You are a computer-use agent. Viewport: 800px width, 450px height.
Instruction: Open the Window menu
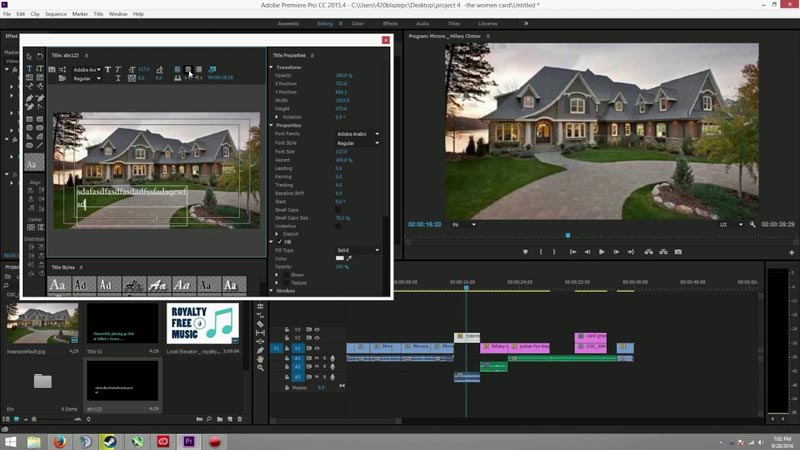tap(118, 14)
